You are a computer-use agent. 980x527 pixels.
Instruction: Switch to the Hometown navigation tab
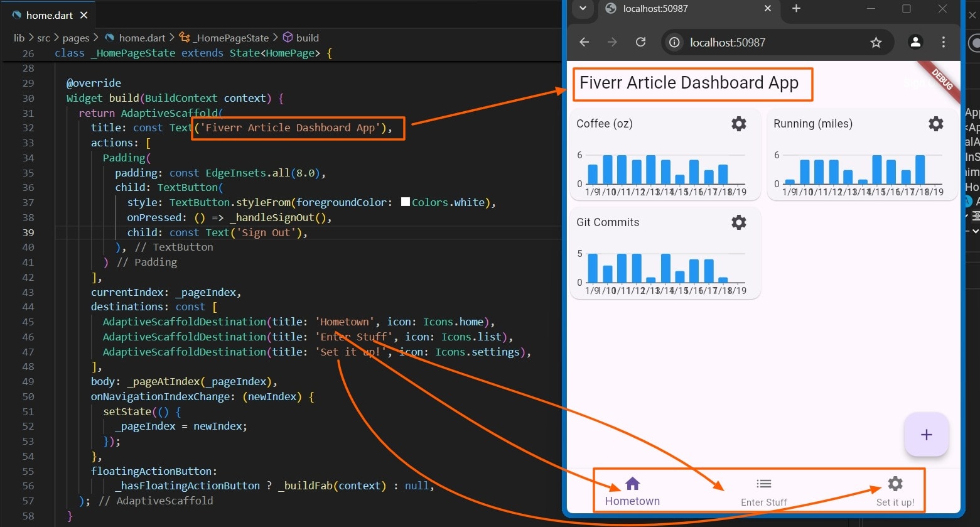click(x=632, y=491)
